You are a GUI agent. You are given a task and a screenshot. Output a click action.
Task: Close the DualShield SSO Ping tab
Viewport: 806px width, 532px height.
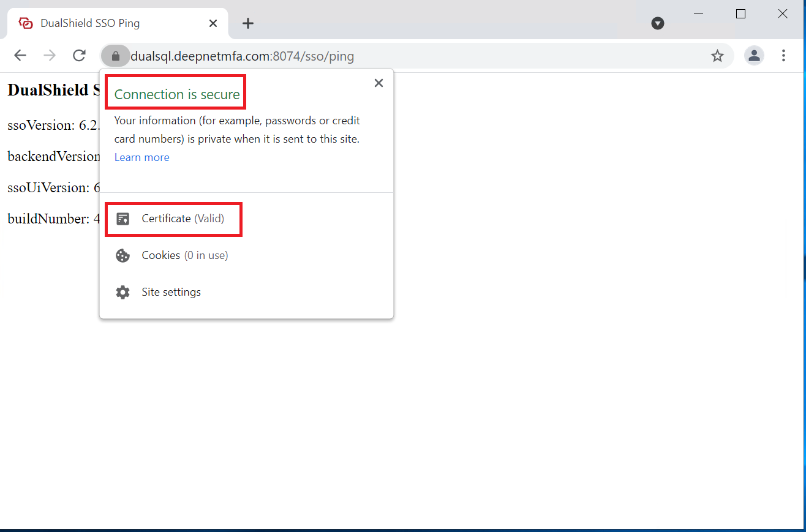pyautogui.click(x=213, y=23)
